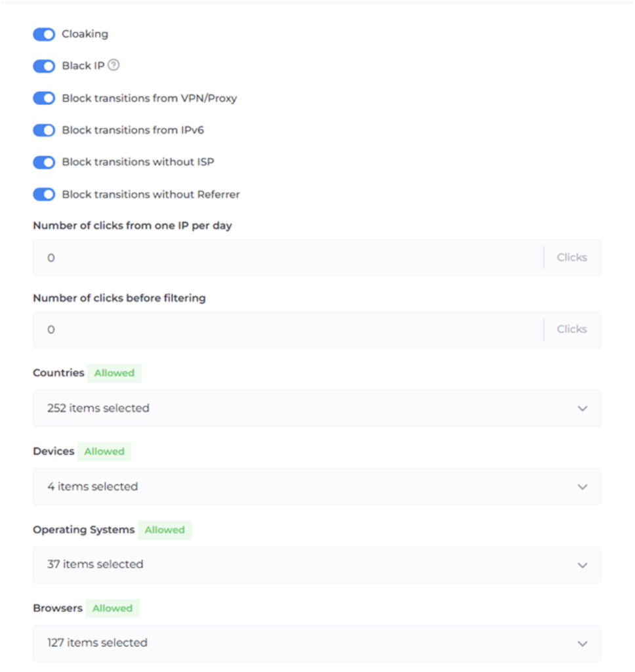
Task: Switch off Block transitions without ISP
Action: coord(44,162)
